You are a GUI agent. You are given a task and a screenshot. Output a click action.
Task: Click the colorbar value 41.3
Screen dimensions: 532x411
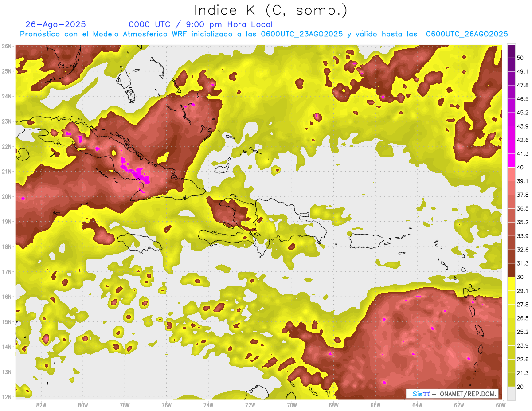[523, 154]
